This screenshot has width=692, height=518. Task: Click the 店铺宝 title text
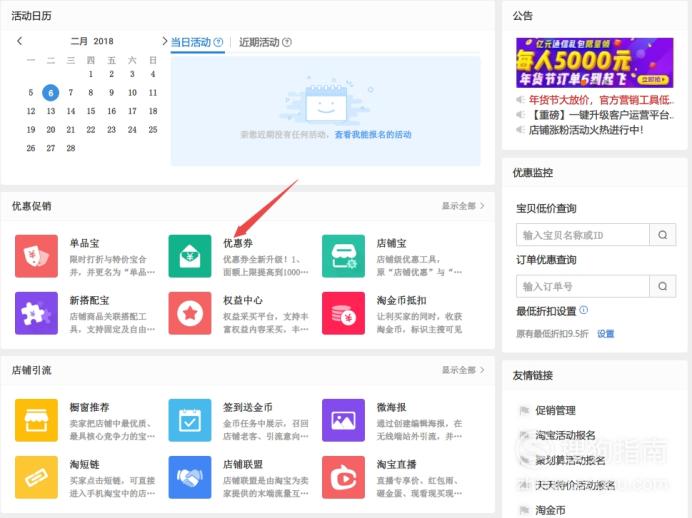[x=391, y=243]
